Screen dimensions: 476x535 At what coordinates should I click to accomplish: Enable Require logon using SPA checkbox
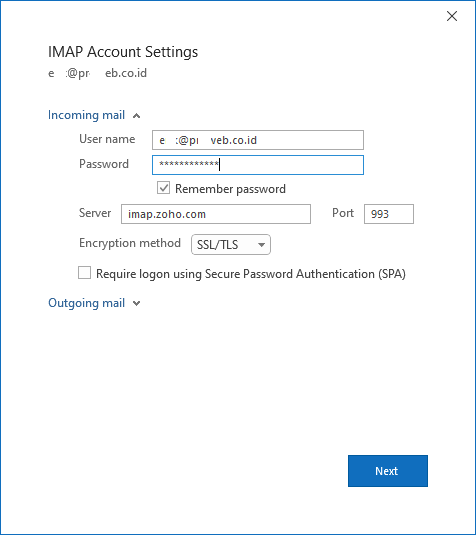[x=84, y=273]
